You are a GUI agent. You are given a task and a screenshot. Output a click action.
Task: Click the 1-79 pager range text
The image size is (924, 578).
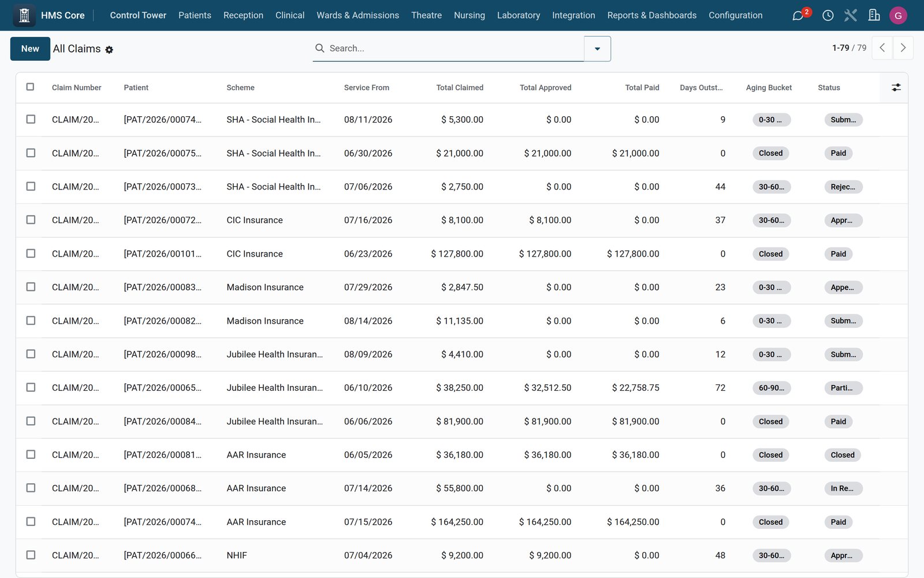840,48
